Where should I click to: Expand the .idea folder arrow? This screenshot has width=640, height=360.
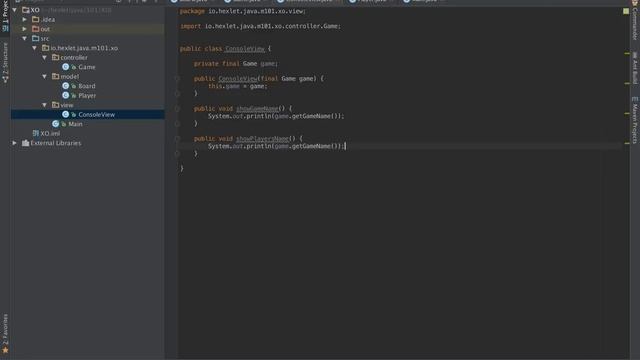(x=24, y=19)
